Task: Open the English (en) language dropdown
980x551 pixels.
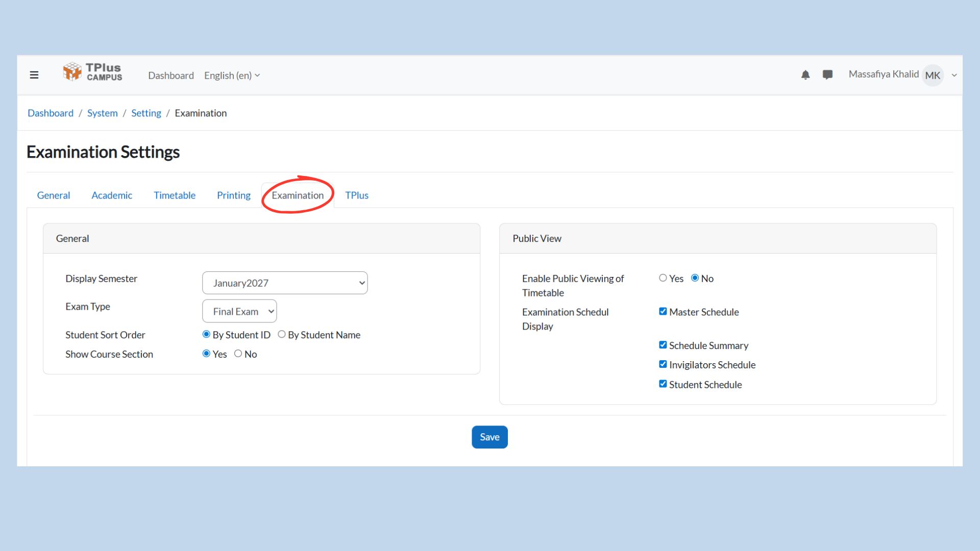Action: pyautogui.click(x=232, y=76)
